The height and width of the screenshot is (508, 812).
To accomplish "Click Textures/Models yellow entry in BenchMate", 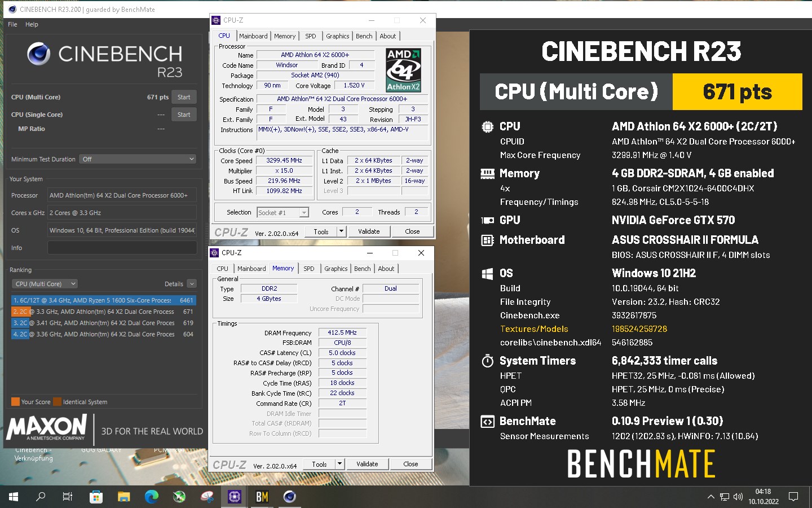I will click(x=534, y=329).
